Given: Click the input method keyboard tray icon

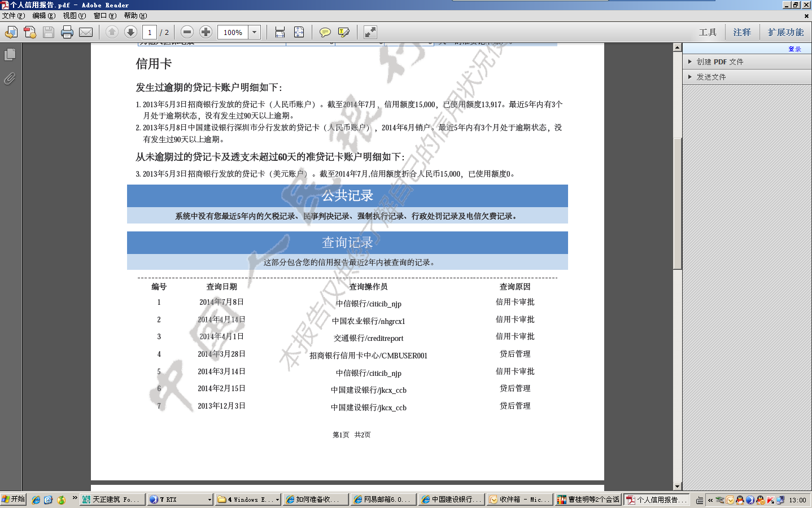Looking at the screenshot, I should (x=700, y=500).
